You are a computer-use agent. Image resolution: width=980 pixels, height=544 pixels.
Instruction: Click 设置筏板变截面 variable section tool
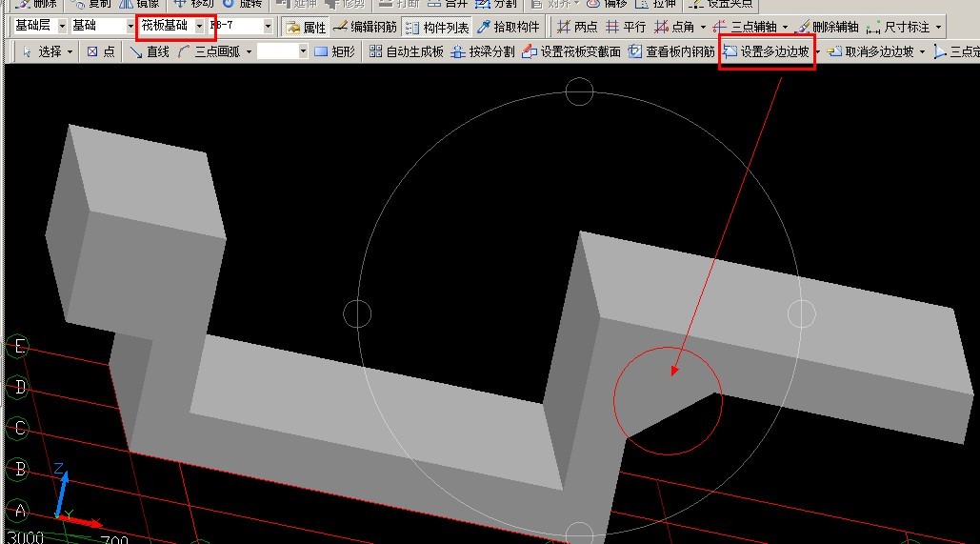point(571,51)
